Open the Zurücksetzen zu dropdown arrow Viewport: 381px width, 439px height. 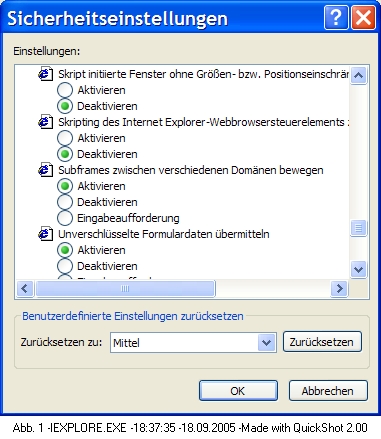(266, 342)
